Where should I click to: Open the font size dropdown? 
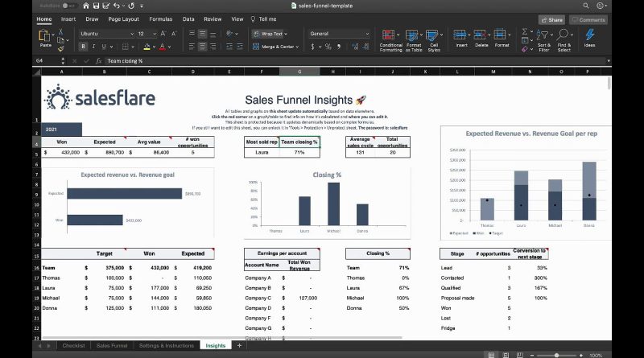click(155, 34)
